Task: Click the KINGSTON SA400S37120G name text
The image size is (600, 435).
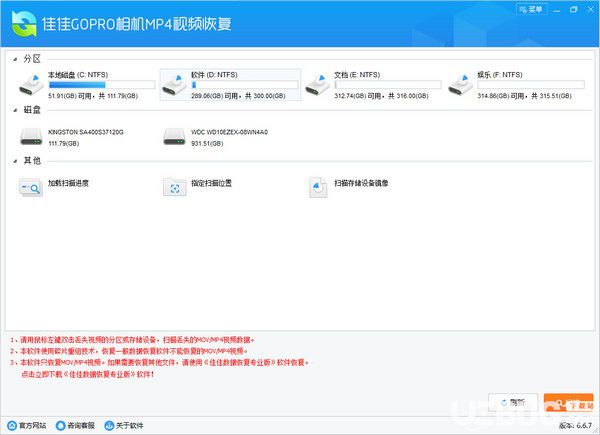Action: 86,132
